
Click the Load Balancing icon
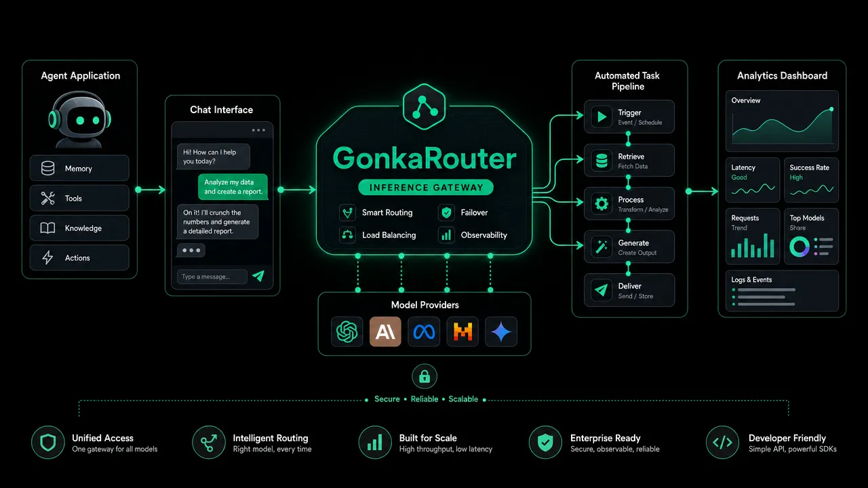pos(347,235)
